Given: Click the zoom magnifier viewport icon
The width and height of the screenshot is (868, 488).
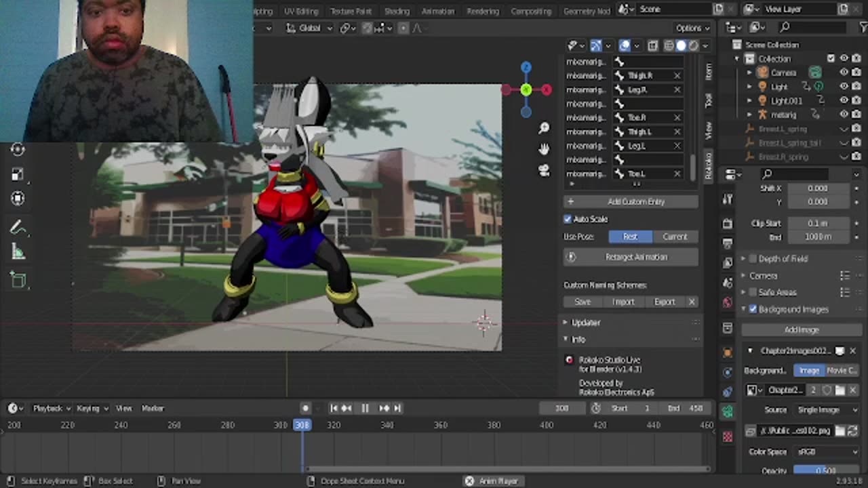Looking at the screenshot, I should click(x=544, y=129).
